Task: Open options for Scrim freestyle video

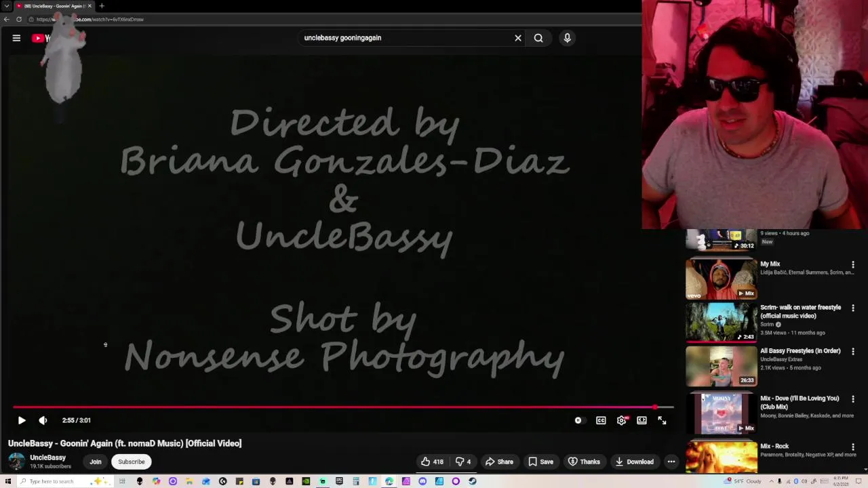Action: point(853,308)
